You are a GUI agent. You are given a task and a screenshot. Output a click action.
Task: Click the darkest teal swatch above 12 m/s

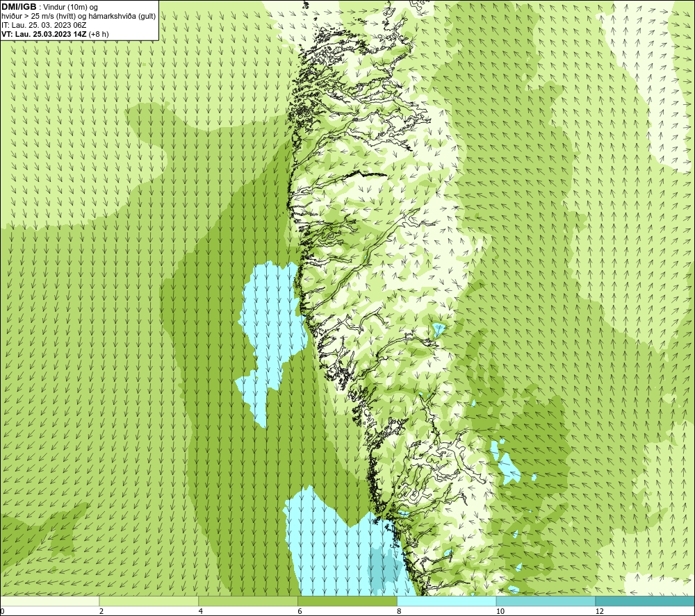(646, 601)
